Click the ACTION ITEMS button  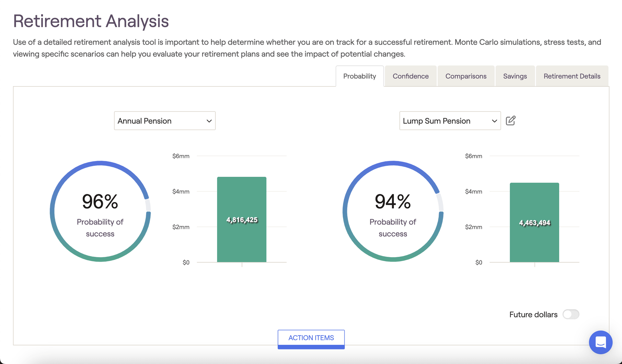(x=311, y=339)
